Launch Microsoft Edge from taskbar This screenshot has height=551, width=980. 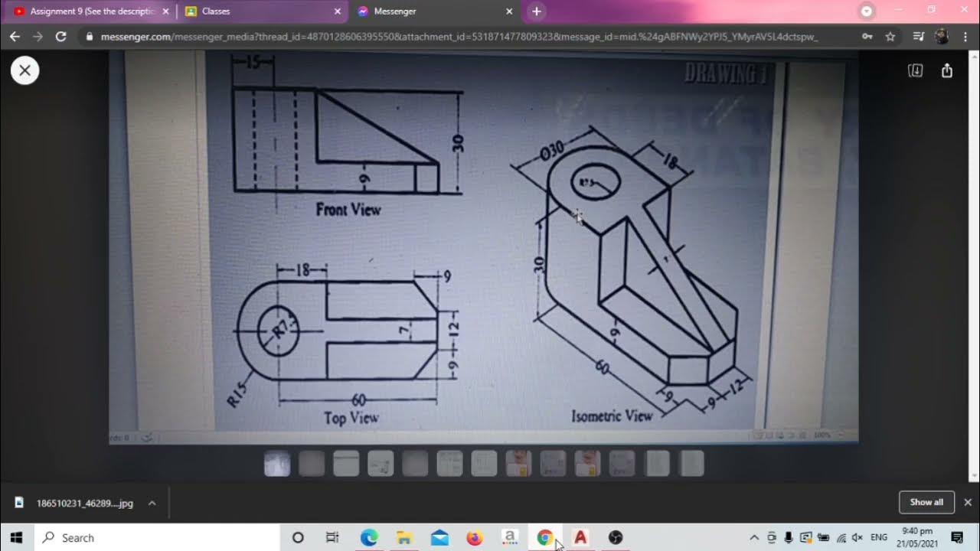[369, 538]
